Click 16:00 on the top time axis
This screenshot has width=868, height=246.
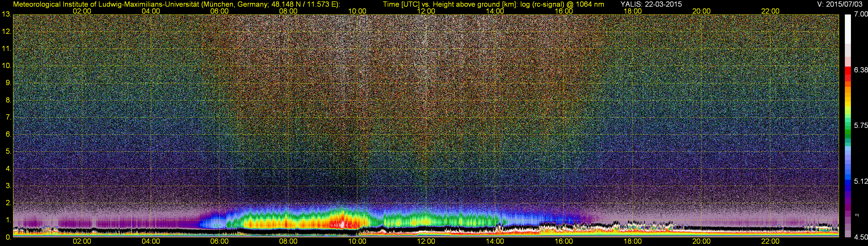pyautogui.click(x=564, y=11)
